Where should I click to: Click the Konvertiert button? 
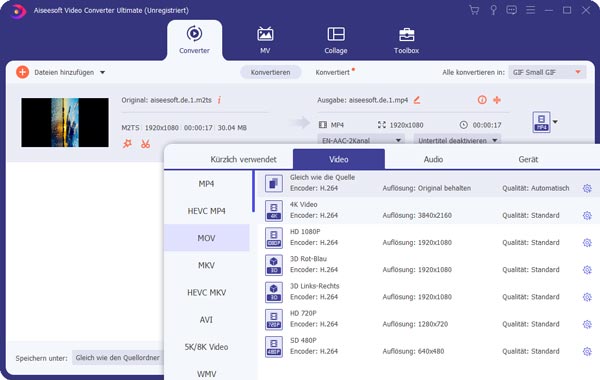tap(333, 72)
